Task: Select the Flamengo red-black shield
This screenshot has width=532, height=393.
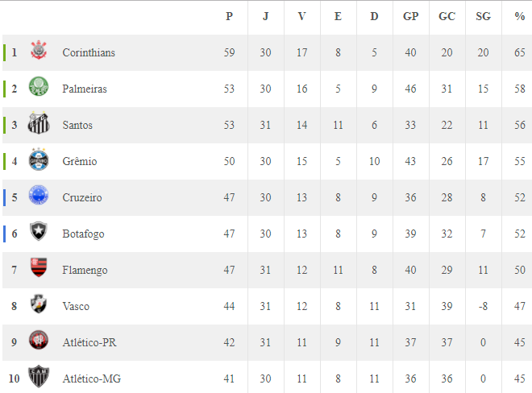Action: point(39,267)
